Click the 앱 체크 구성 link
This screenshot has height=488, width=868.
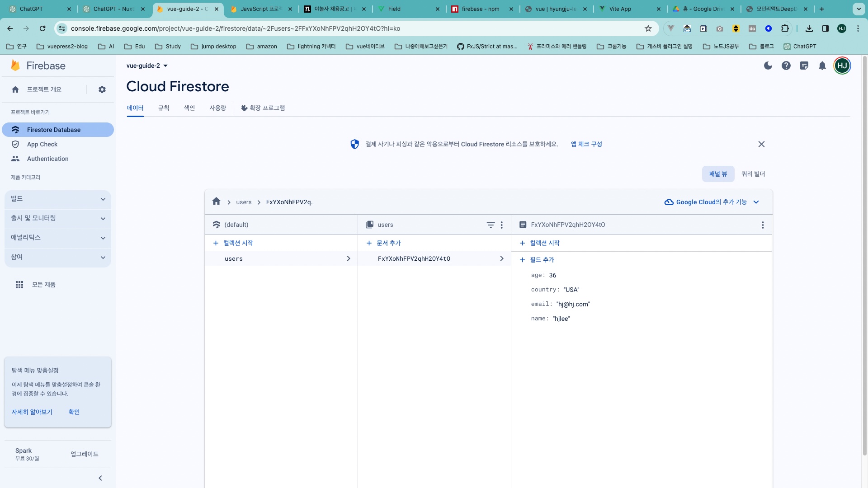[586, 144]
